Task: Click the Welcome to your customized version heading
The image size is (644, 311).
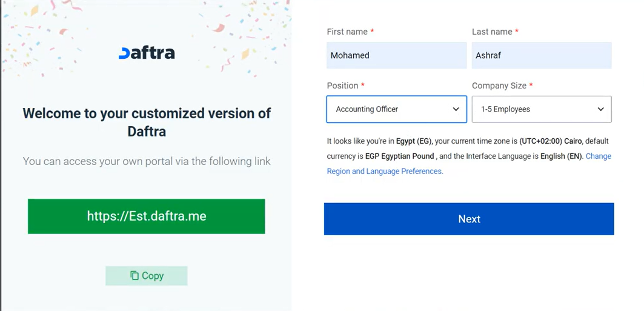Action: [x=147, y=122]
